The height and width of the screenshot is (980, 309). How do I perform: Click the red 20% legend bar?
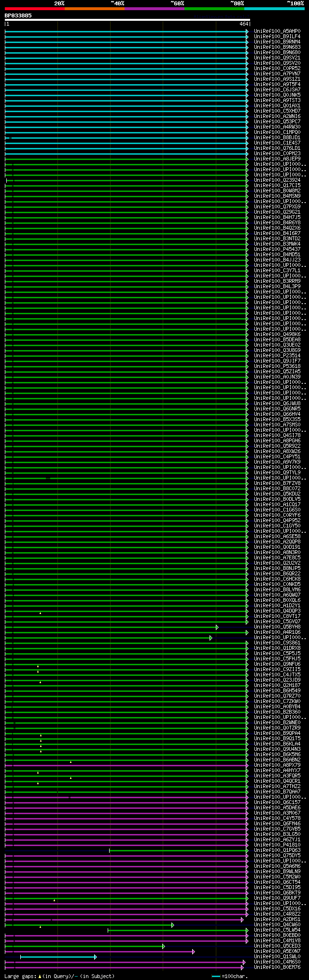[35, 9]
